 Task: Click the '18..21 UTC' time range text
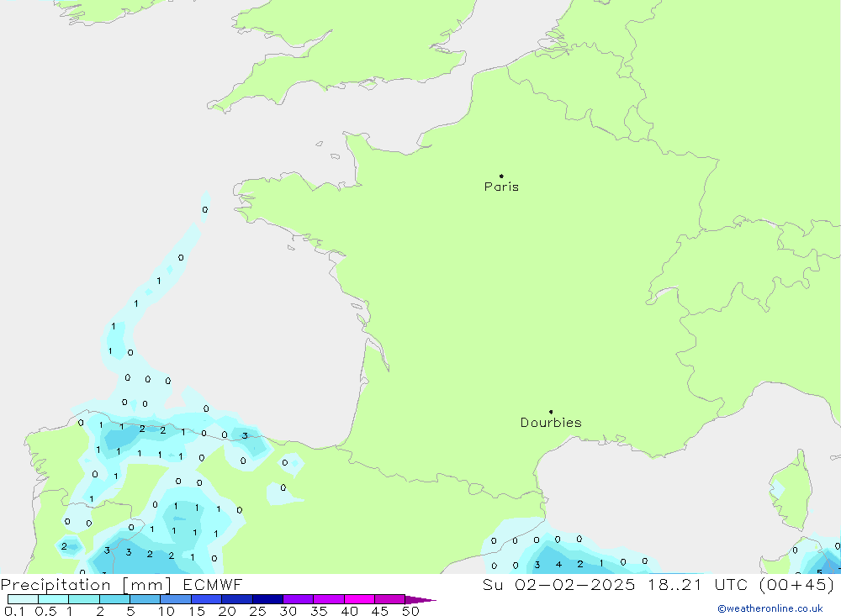pyautogui.click(x=697, y=585)
